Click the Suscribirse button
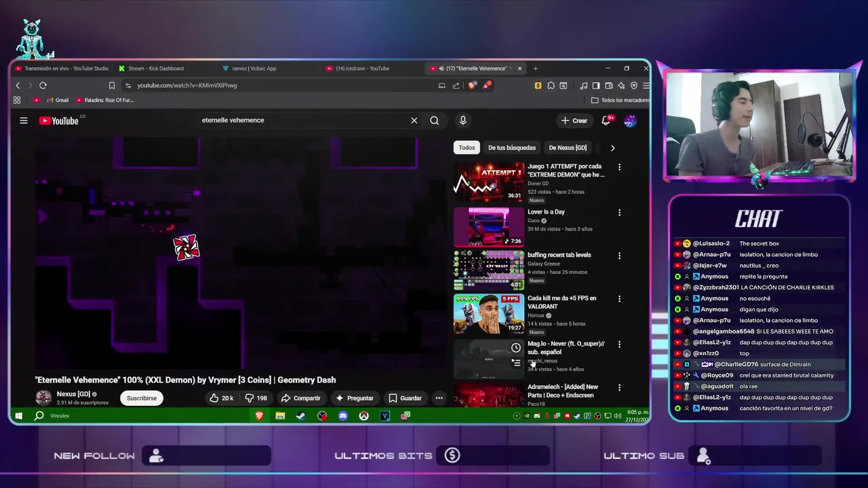 pos(142,399)
